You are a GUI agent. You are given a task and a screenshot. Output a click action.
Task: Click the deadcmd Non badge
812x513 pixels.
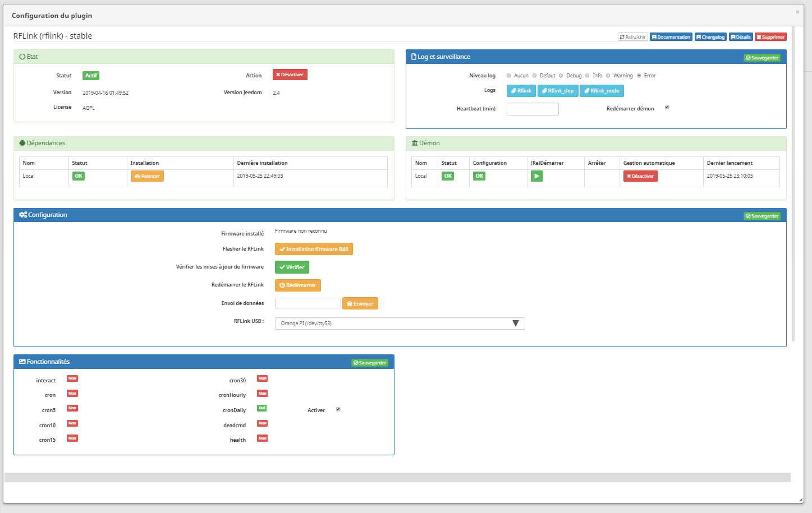tap(263, 423)
